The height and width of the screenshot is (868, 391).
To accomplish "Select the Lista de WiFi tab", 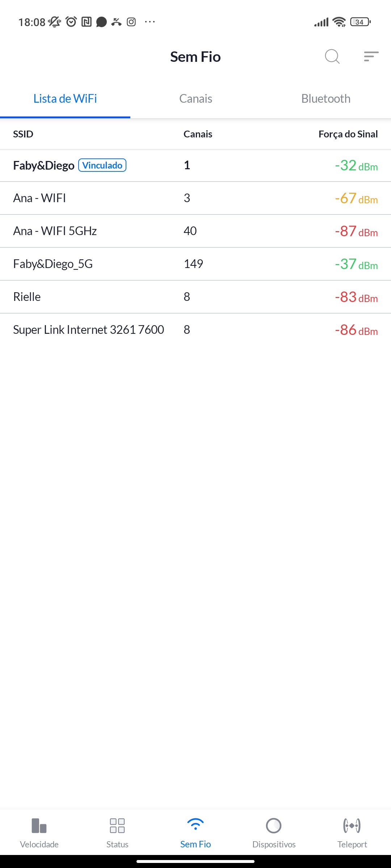I will [x=65, y=99].
